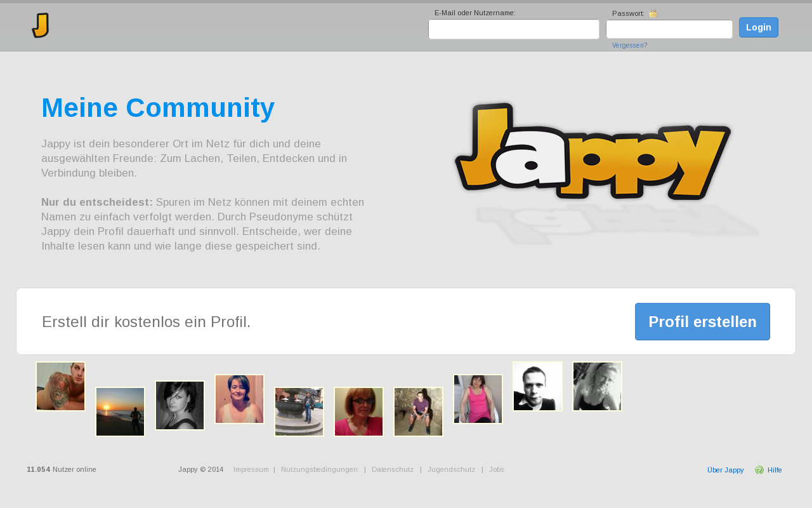The width and height of the screenshot is (812, 508).
Task: Click the Erstell dir kostenlos ein Profil text
Action: [x=147, y=322]
